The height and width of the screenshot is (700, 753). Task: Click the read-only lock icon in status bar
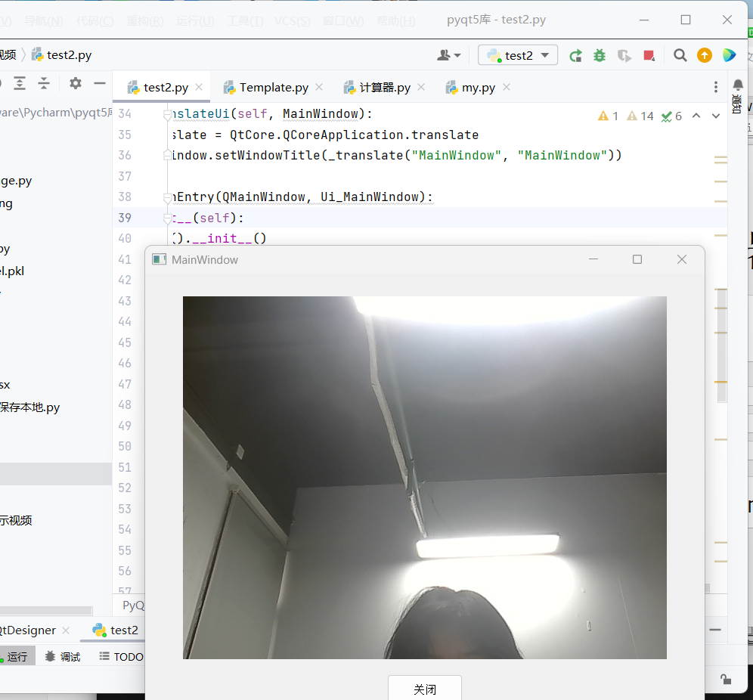pos(726,679)
